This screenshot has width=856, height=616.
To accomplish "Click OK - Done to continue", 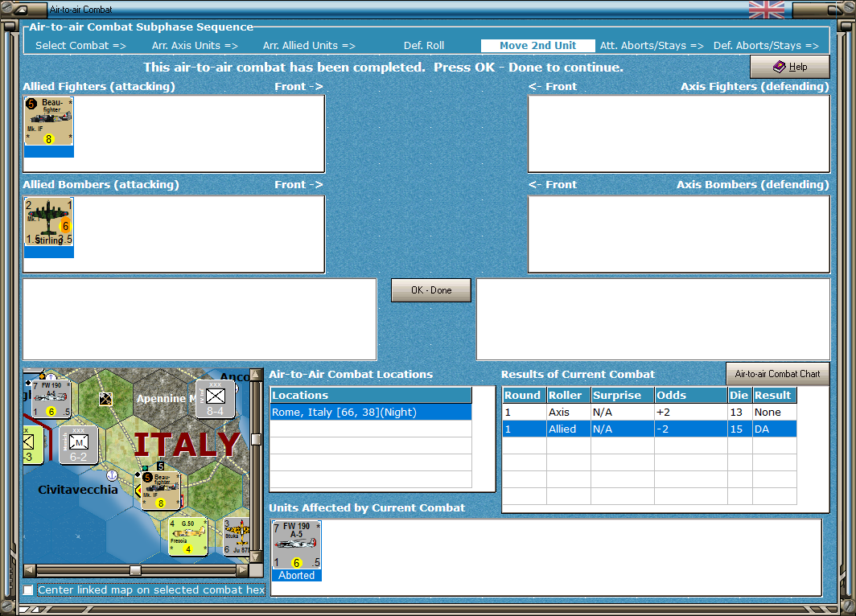I will pos(431,290).
